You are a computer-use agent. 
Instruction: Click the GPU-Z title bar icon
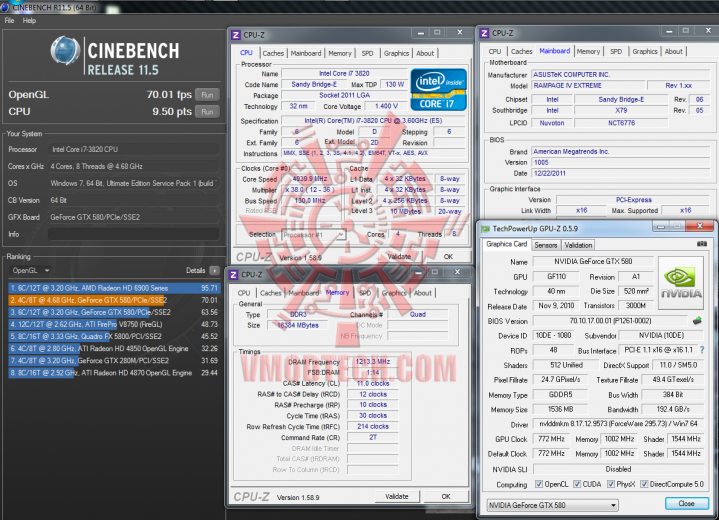point(485,228)
